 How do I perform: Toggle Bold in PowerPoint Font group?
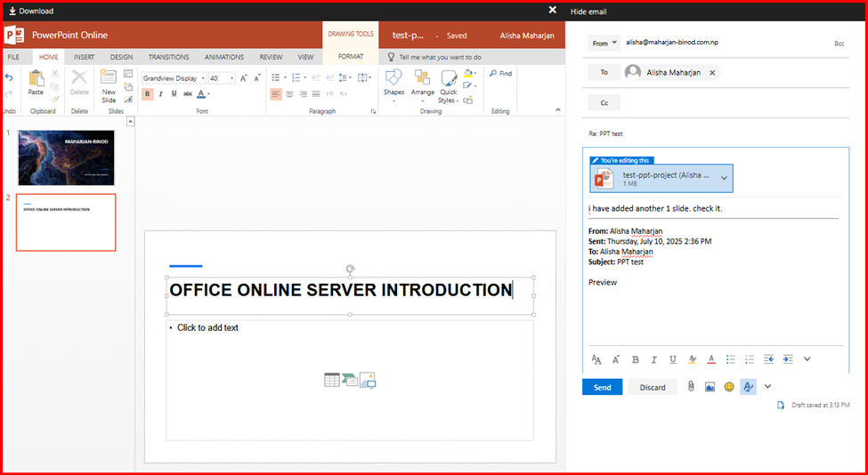pyautogui.click(x=148, y=94)
